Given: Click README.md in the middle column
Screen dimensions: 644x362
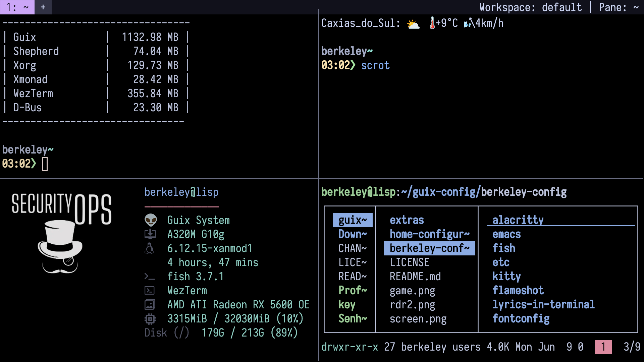Looking at the screenshot, I should (x=415, y=277).
